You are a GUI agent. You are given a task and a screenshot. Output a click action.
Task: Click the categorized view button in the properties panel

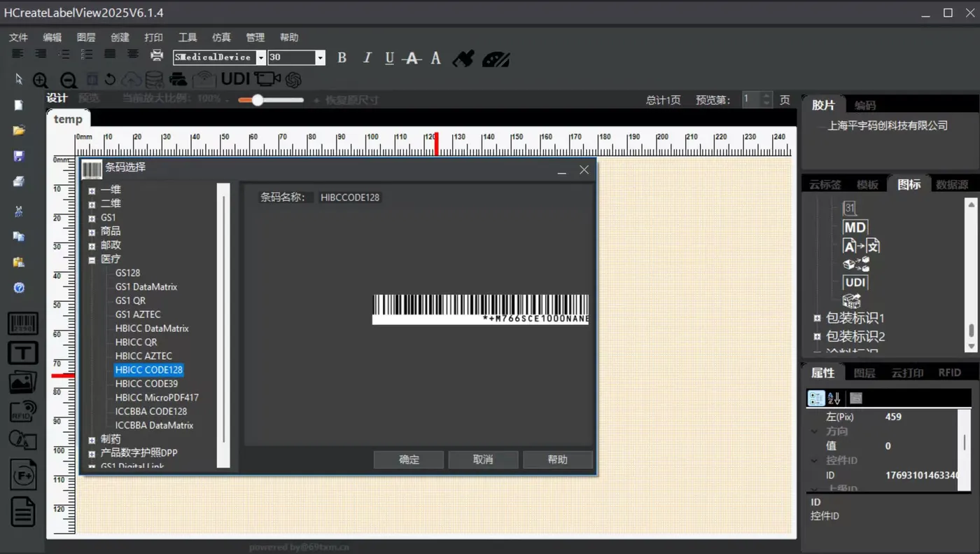pos(816,399)
